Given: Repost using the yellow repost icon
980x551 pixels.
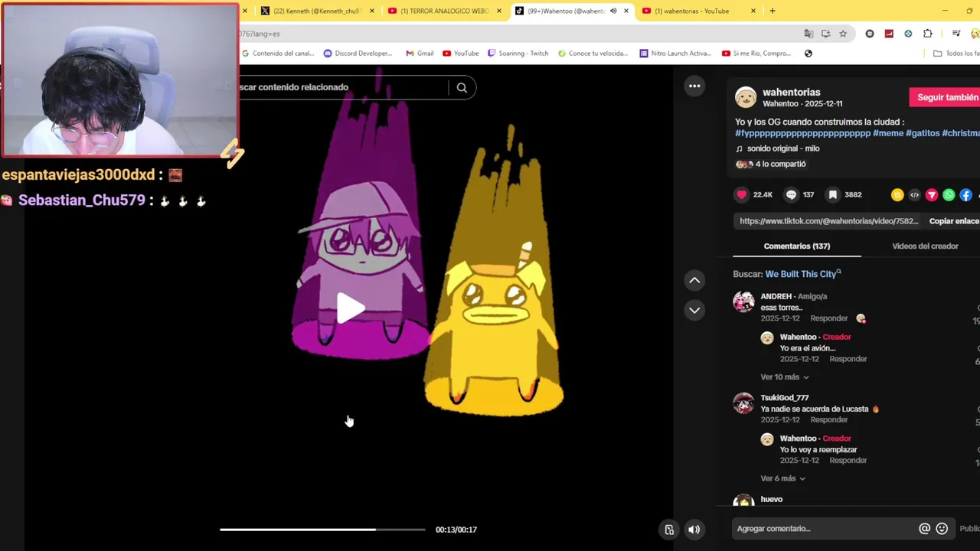Looking at the screenshot, I should [897, 195].
